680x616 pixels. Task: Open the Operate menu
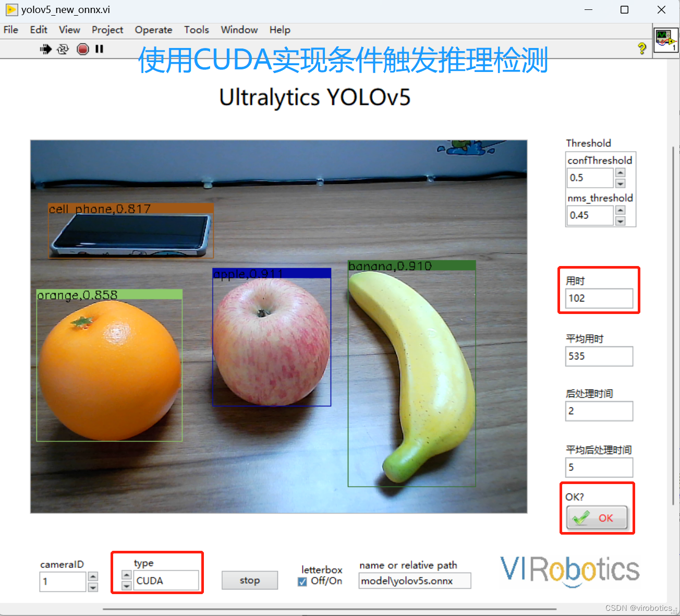click(x=153, y=30)
